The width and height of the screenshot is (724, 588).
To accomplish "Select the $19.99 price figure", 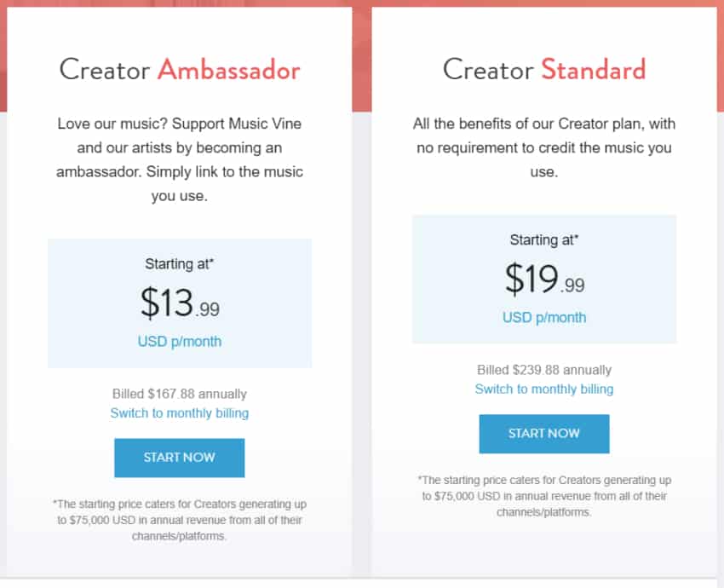I will [x=544, y=278].
